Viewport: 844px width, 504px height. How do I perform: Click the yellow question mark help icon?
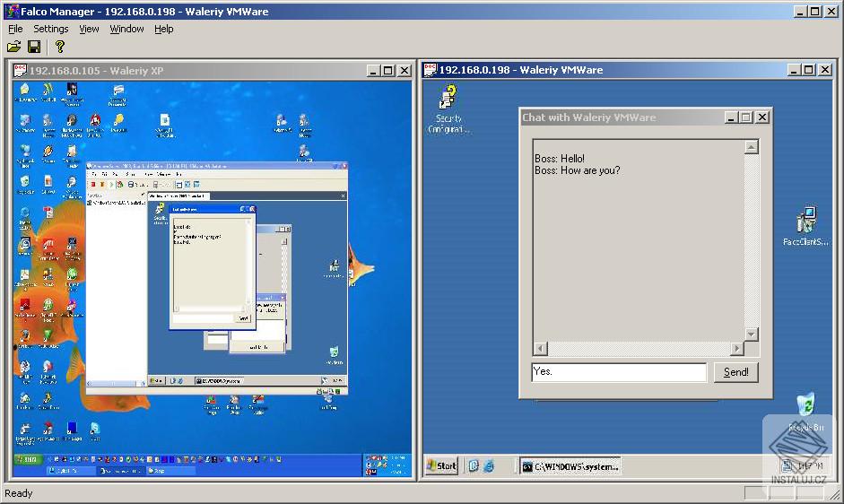pos(60,47)
